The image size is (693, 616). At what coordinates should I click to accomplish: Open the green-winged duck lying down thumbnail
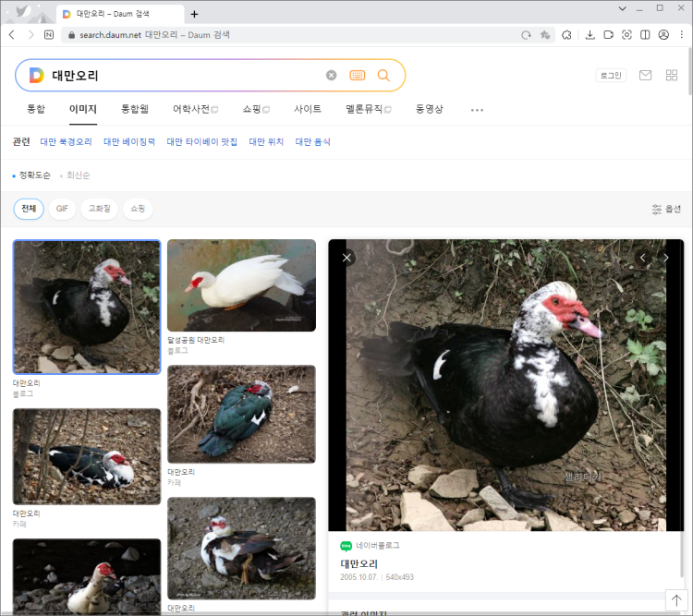pos(241,414)
